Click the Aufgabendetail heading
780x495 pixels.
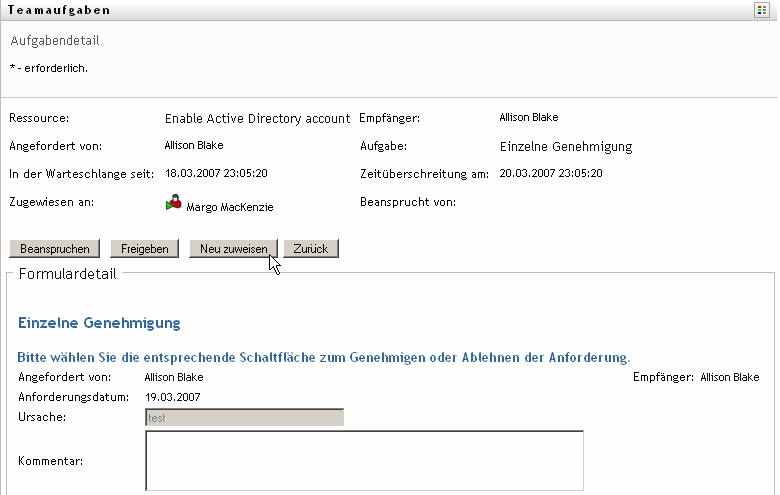pos(55,41)
